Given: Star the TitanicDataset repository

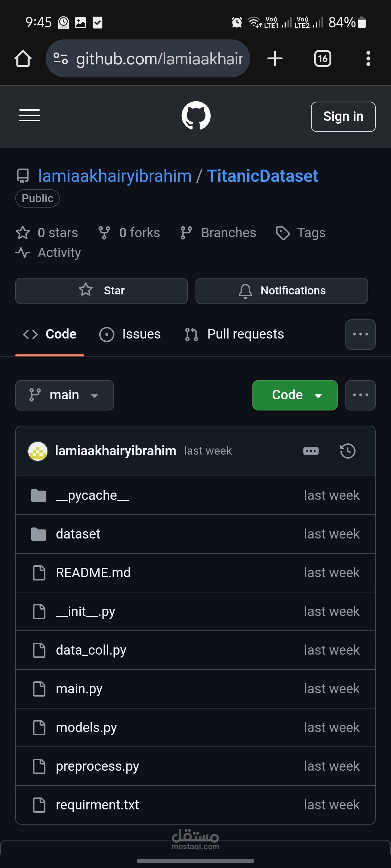Looking at the screenshot, I should (x=101, y=291).
